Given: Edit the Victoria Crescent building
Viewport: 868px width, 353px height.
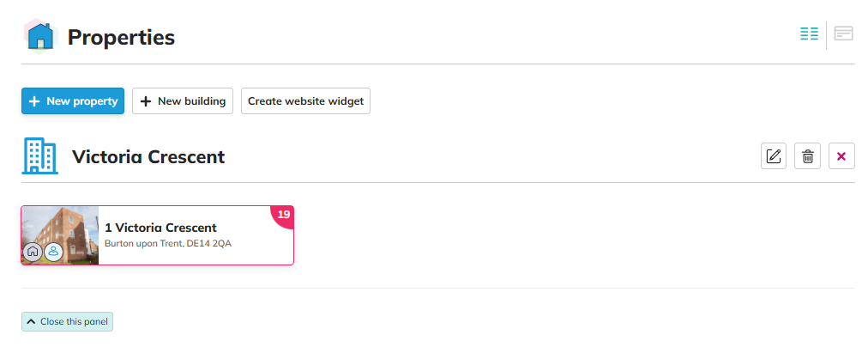Looking at the screenshot, I should pos(774,156).
